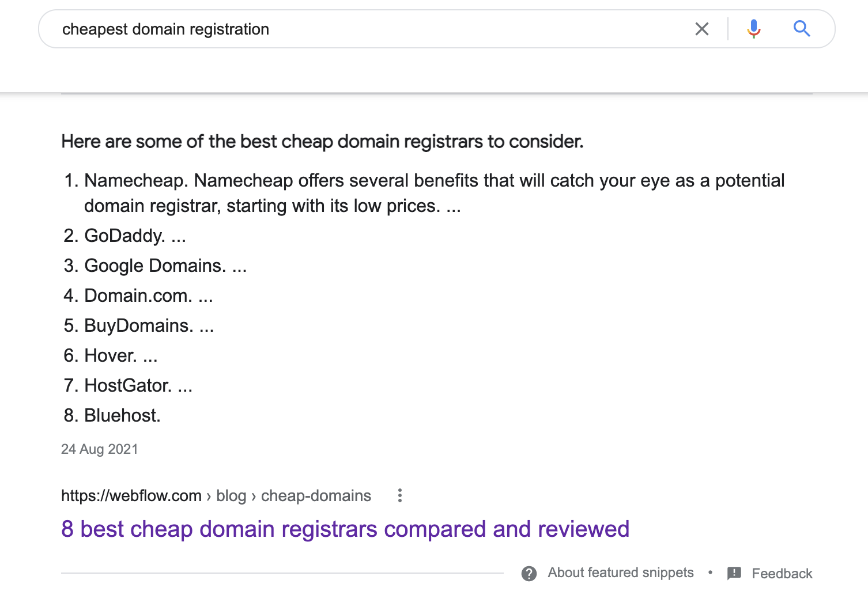This screenshot has height=614, width=868.
Task: Click the Hover list item
Action: 111,355
